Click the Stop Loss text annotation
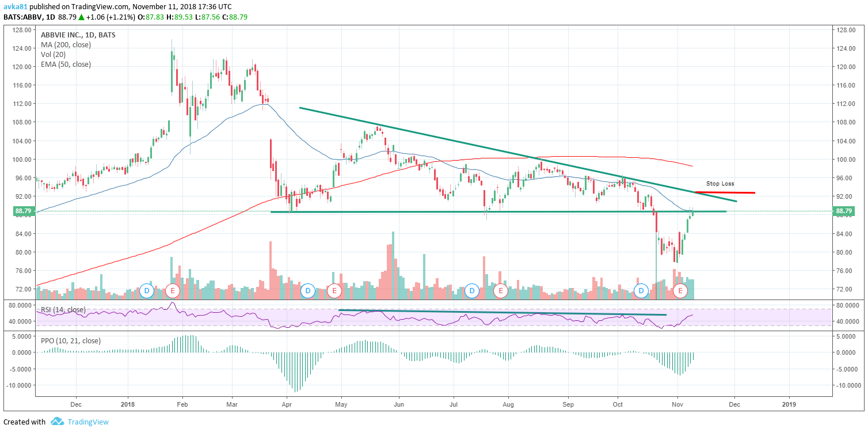Image resolution: width=868 pixels, height=432 pixels. point(720,183)
